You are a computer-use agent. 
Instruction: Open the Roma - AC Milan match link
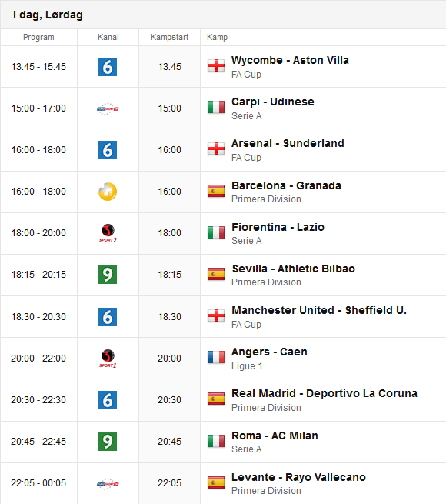pos(275,436)
